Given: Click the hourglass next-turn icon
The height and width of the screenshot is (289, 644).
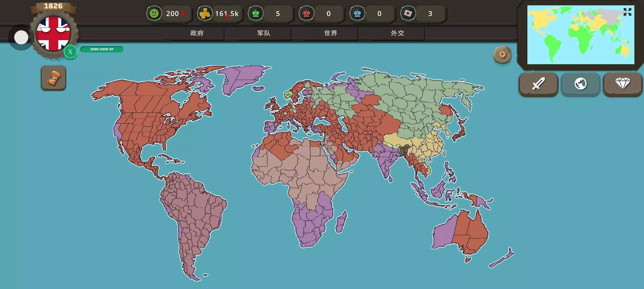Looking at the screenshot, I should 53,78.
